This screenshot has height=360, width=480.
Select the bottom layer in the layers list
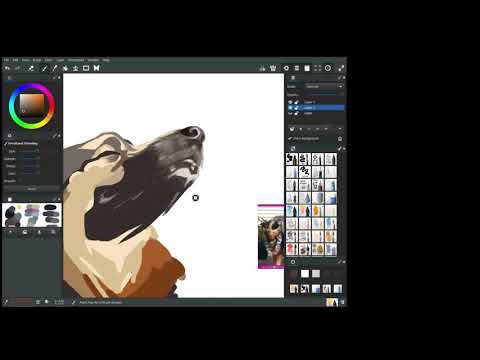(x=316, y=113)
